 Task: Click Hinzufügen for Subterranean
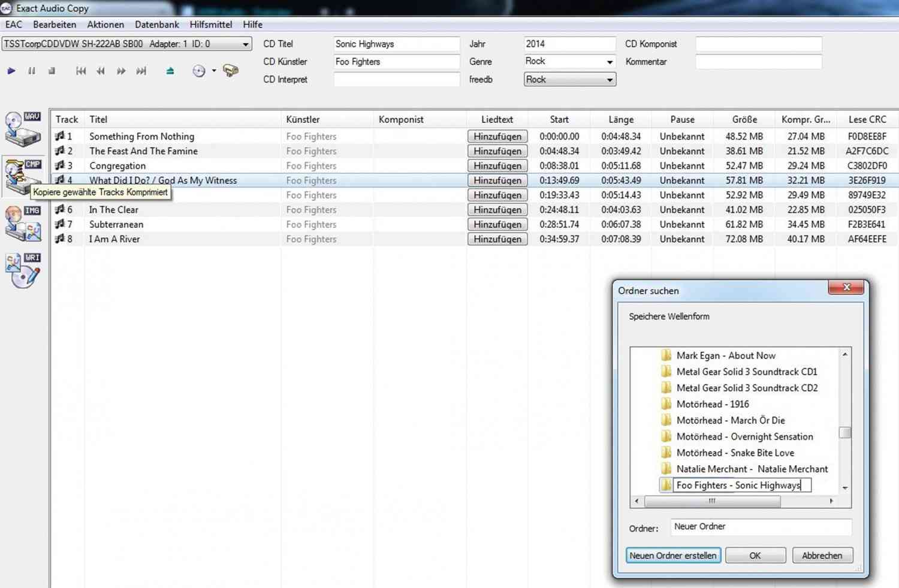coord(497,224)
